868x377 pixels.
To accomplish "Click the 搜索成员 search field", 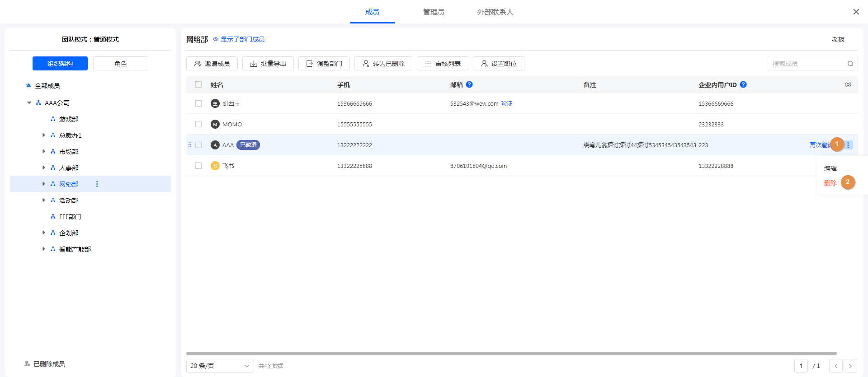I will click(x=807, y=64).
